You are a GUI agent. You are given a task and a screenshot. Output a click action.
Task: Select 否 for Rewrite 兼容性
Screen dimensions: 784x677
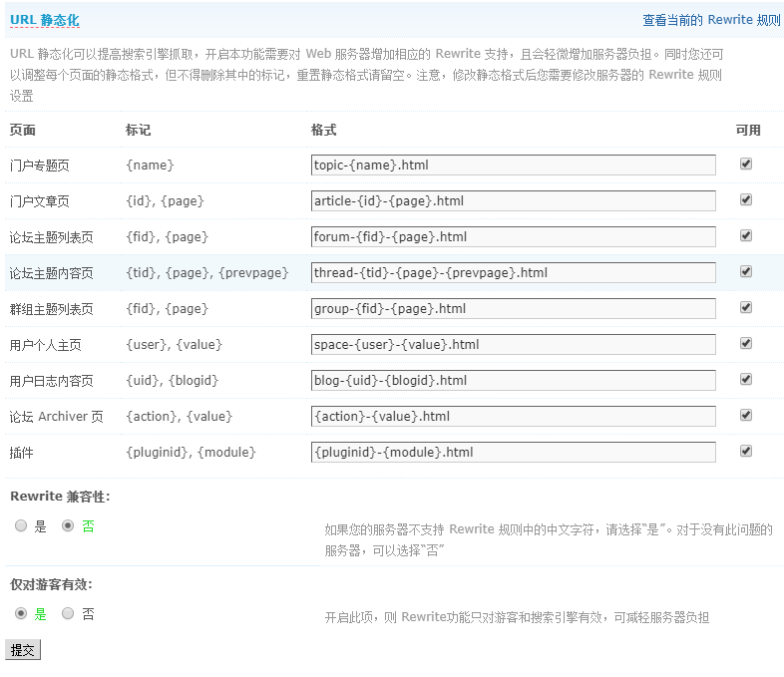(x=68, y=525)
